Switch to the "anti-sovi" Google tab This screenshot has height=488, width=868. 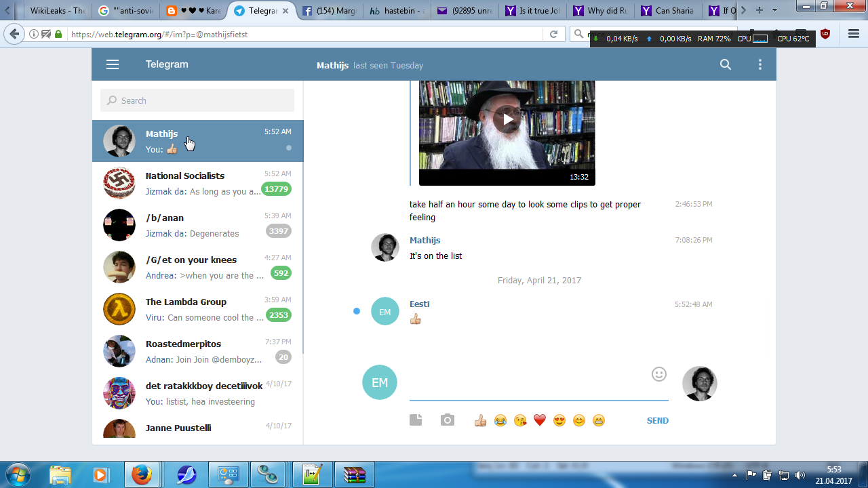click(125, 10)
